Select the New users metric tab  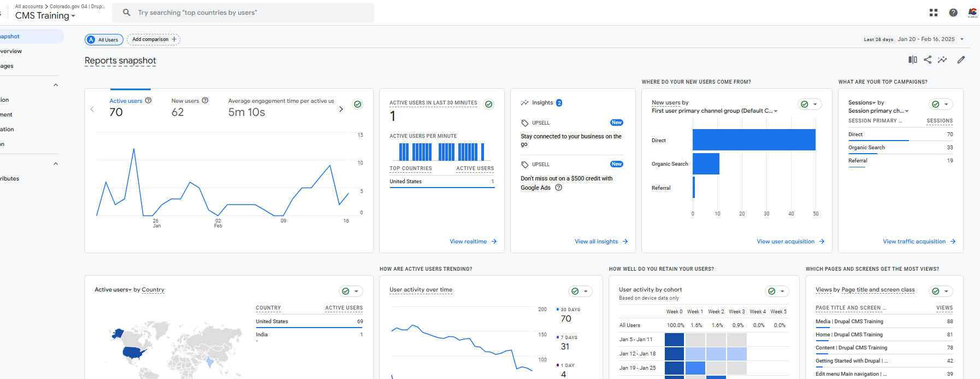(x=190, y=107)
